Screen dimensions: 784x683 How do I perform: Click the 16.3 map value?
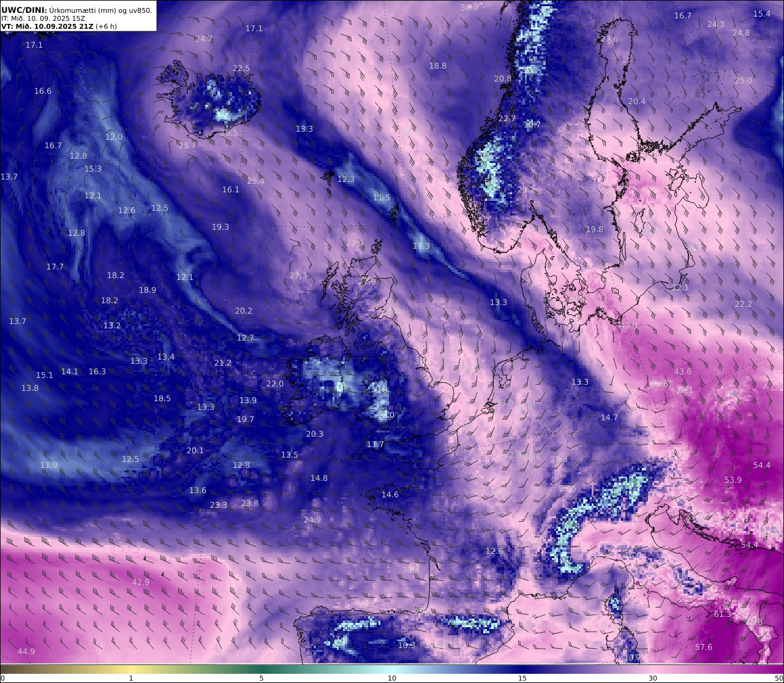tap(97, 371)
